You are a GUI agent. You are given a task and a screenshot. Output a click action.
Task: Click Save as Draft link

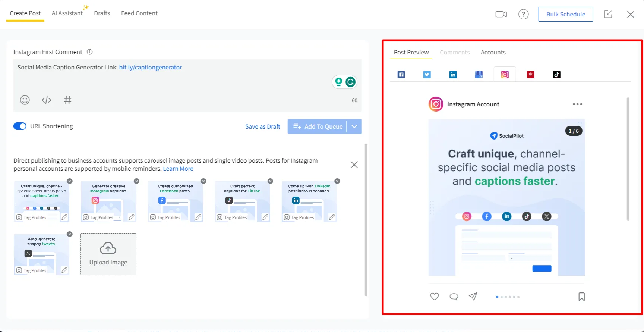coord(262,126)
